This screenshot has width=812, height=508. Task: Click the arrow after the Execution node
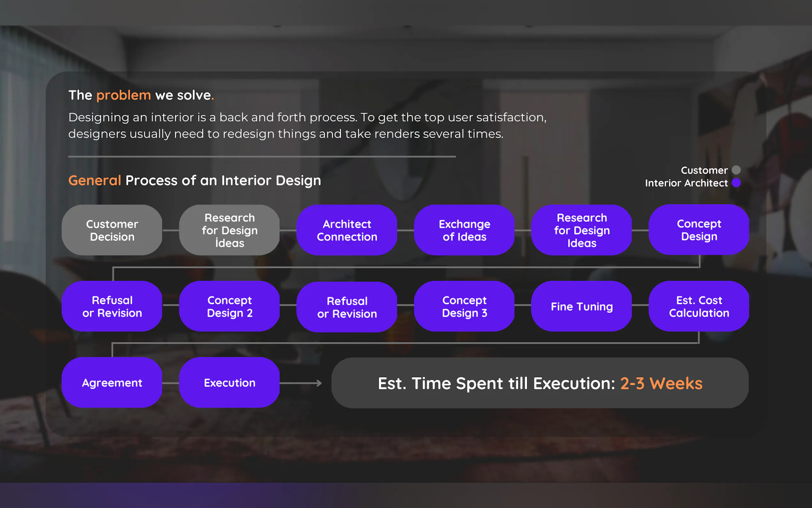(301, 383)
